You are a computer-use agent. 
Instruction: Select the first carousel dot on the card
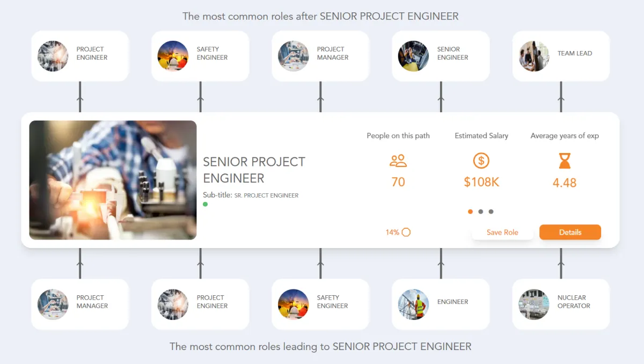pyautogui.click(x=470, y=212)
